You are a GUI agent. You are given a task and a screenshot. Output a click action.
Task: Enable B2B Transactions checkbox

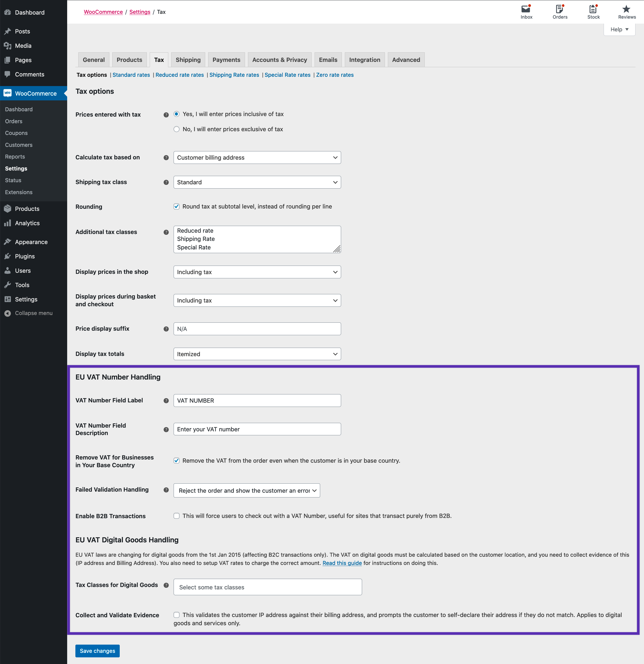[177, 516]
